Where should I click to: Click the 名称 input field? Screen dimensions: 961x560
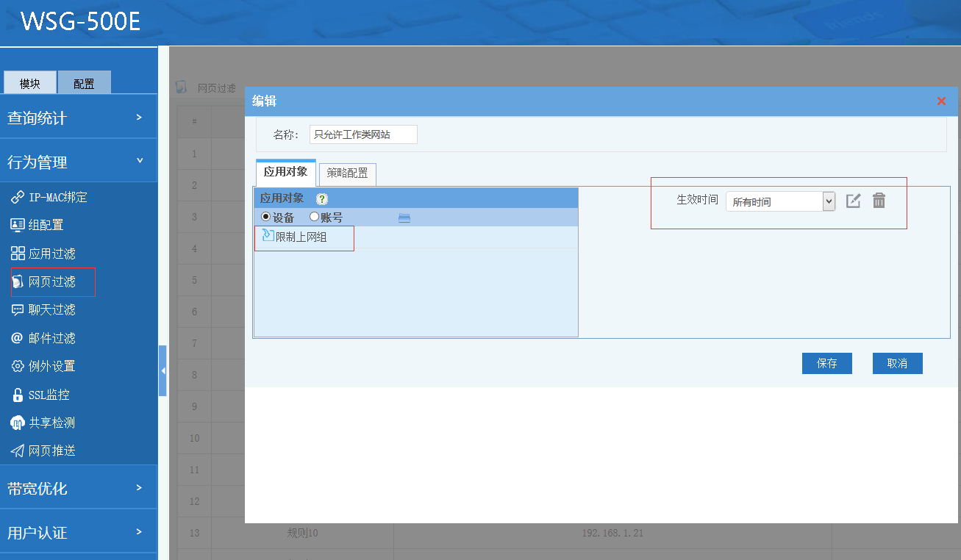(363, 134)
